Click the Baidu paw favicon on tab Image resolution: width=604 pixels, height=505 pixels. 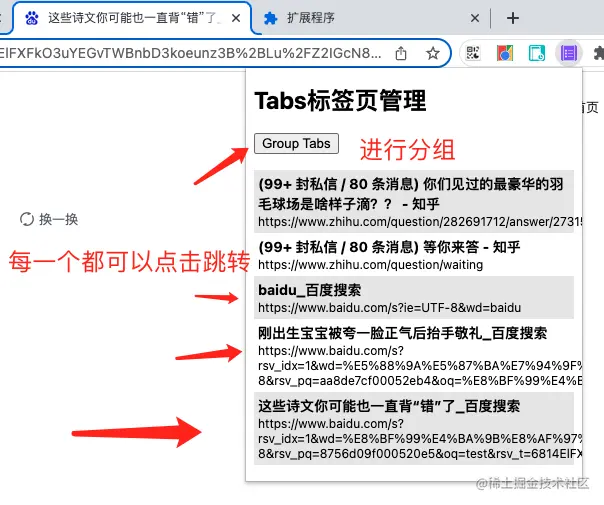[32, 18]
